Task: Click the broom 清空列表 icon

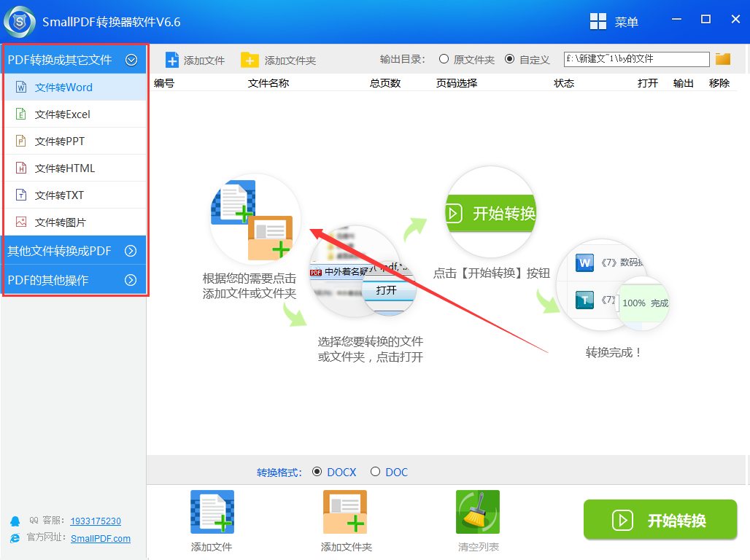Action: coord(478,512)
